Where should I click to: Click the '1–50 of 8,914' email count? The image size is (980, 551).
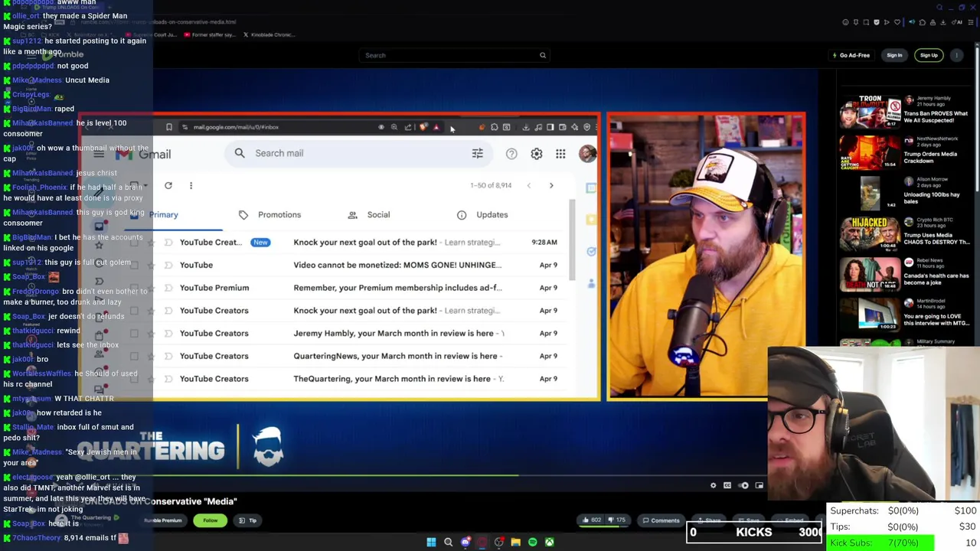click(x=490, y=185)
